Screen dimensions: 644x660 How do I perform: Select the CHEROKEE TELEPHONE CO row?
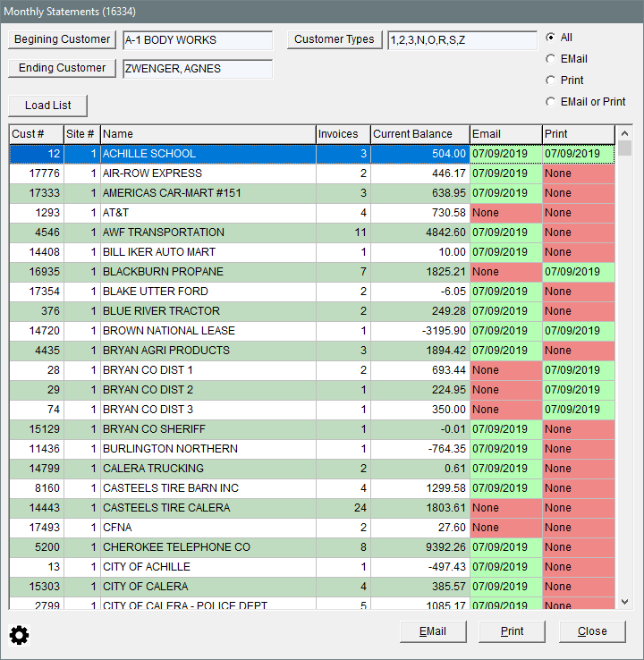click(x=312, y=547)
